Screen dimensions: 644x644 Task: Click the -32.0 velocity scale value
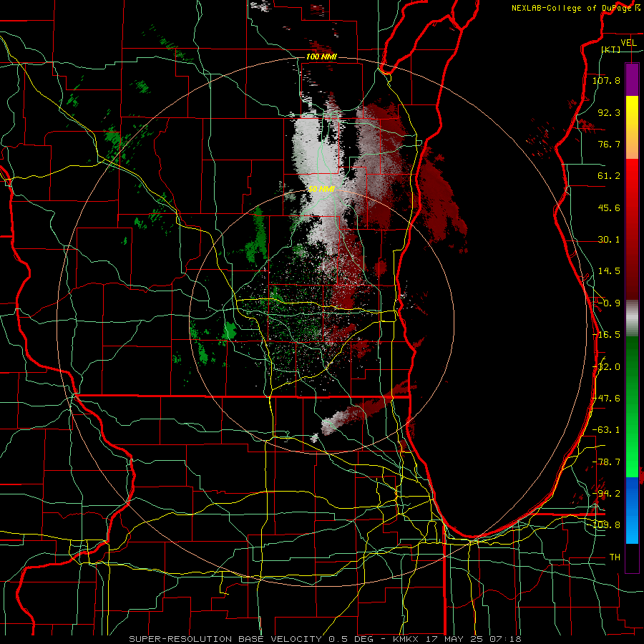pos(606,367)
